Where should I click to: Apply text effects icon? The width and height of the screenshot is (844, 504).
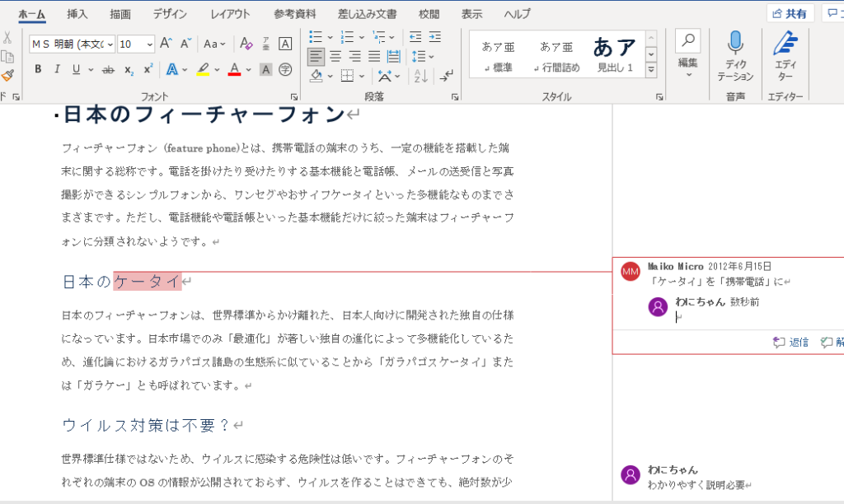(x=172, y=69)
